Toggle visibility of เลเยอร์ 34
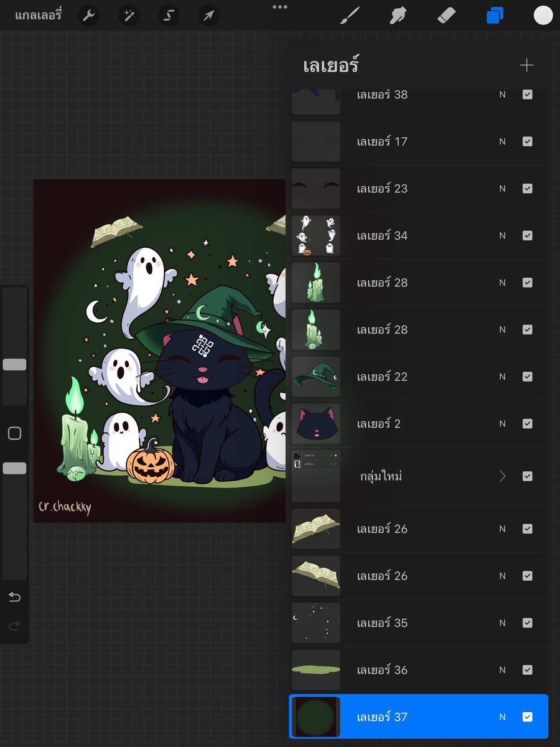The image size is (560, 747). (x=527, y=236)
